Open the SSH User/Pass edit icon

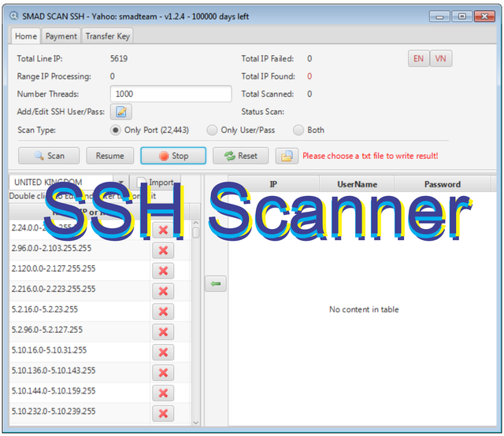(120, 112)
